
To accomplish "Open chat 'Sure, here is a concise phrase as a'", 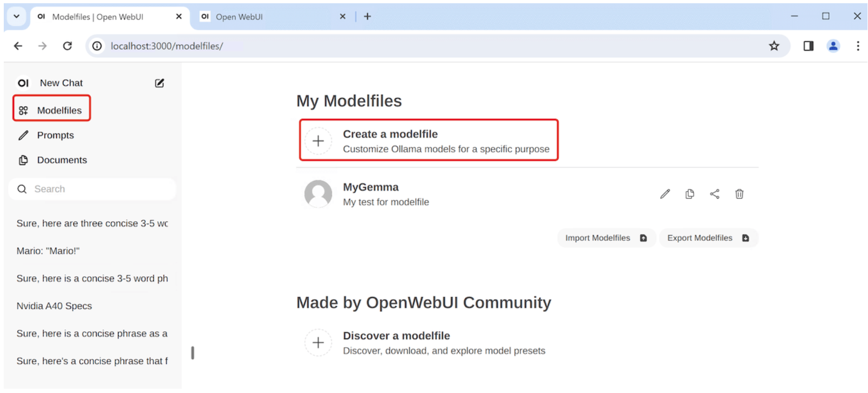I will (x=92, y=334).
